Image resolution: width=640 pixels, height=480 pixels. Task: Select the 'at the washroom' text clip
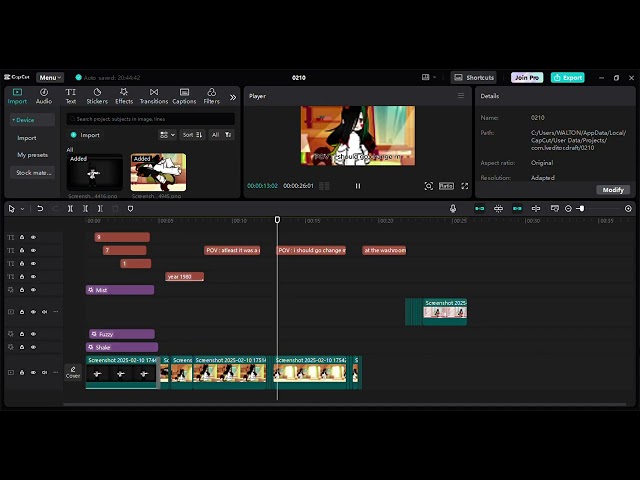pos(384,250)
